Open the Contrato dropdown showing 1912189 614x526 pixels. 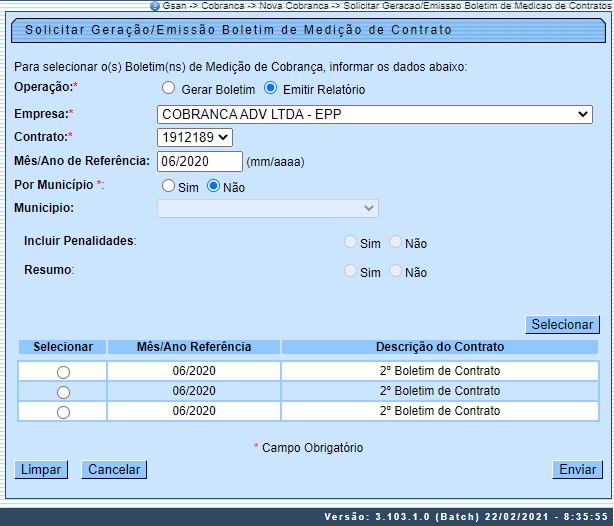[x=195, y=138]
